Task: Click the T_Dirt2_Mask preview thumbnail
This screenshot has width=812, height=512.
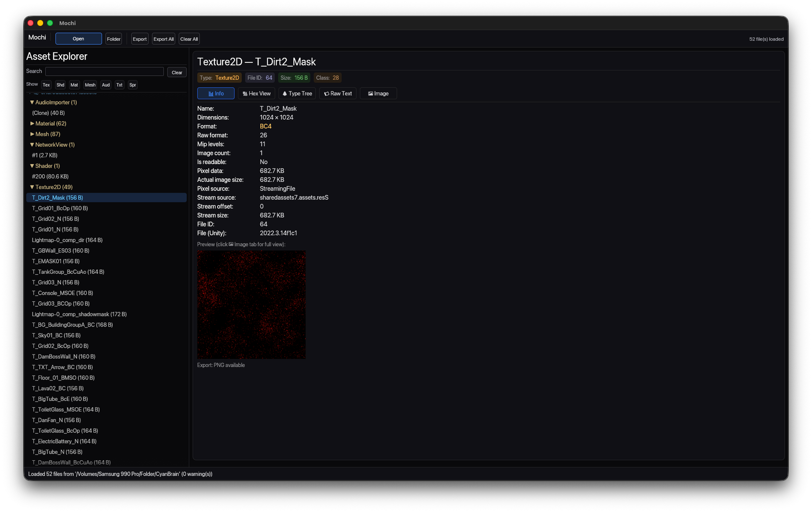Action: coord(251,305)
